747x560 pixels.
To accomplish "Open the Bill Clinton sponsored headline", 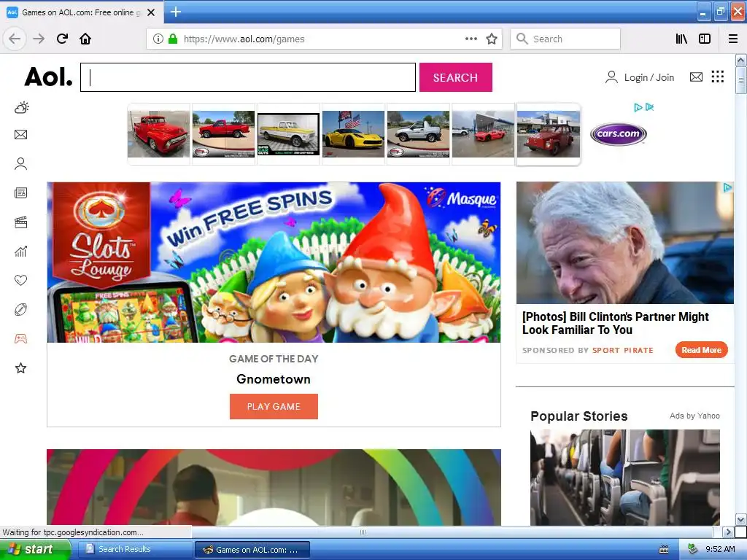I will (x=616, y=323).
